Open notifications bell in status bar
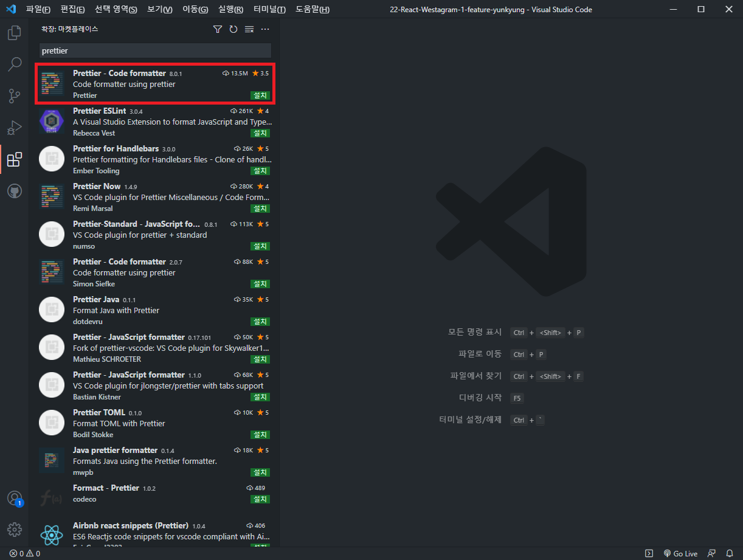 [730, 554]
